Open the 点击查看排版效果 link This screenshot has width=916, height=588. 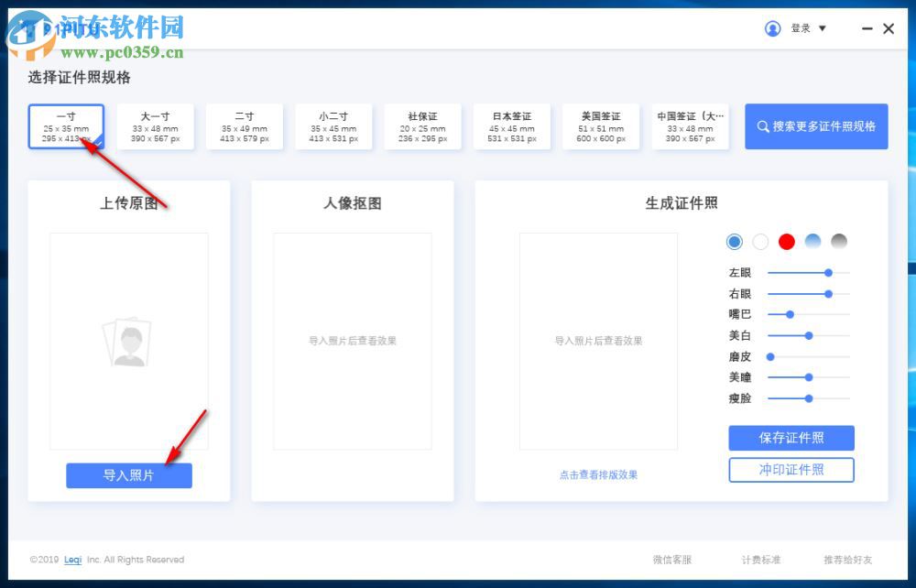click(x=598, y=473)
